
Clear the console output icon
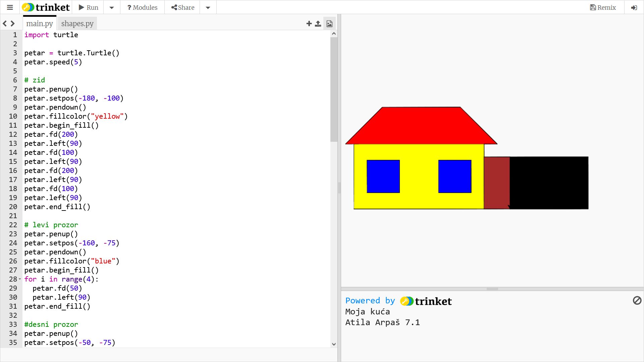[637, 300]
